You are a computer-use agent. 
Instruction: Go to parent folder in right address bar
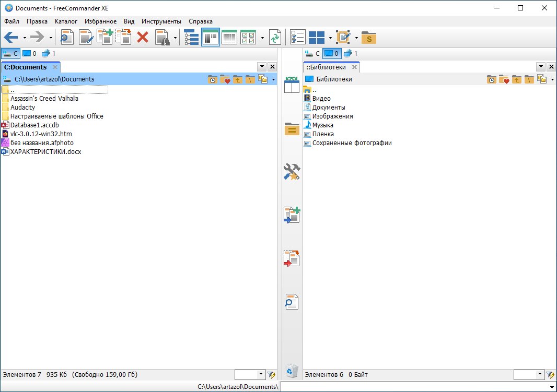(x=516, y=79)
